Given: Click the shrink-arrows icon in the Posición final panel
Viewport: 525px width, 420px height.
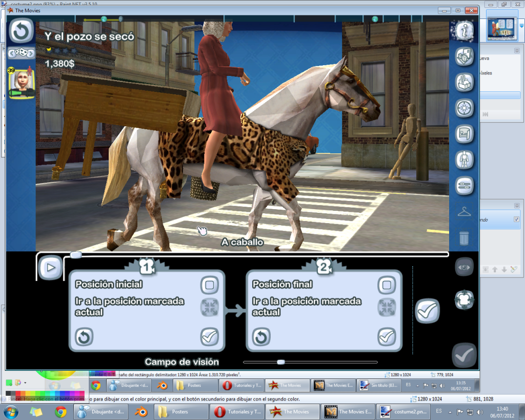Looking at the screenshot, I should coord(387,308).
